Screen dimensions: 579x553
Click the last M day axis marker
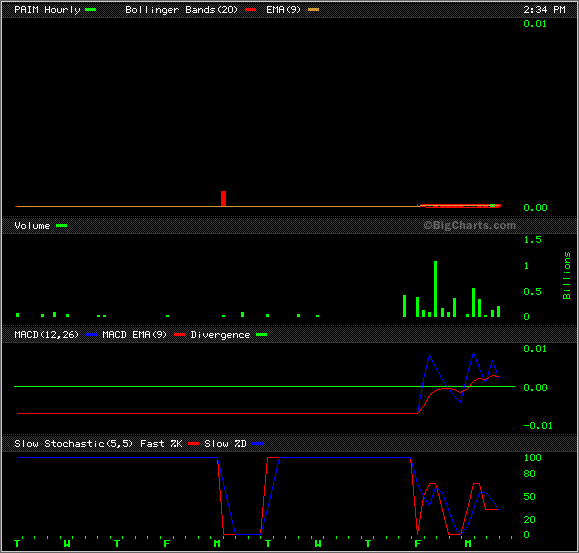click(x=468, y=543)
